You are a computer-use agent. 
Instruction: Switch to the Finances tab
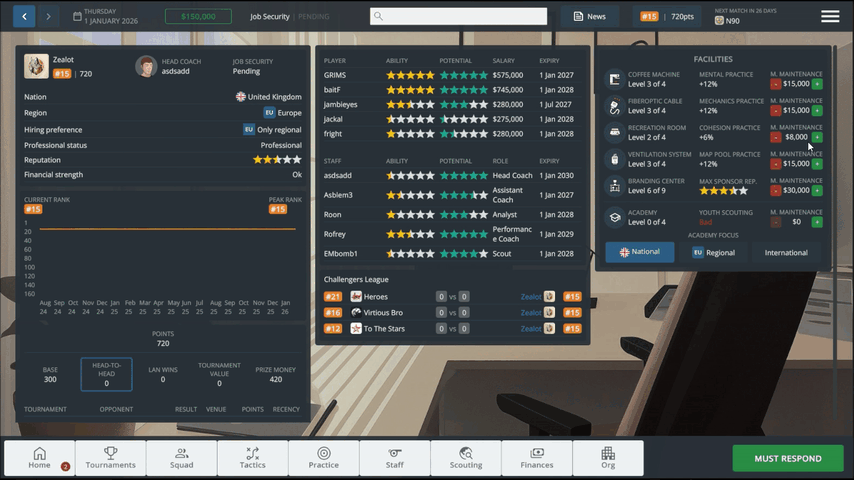tap(537, 458)
